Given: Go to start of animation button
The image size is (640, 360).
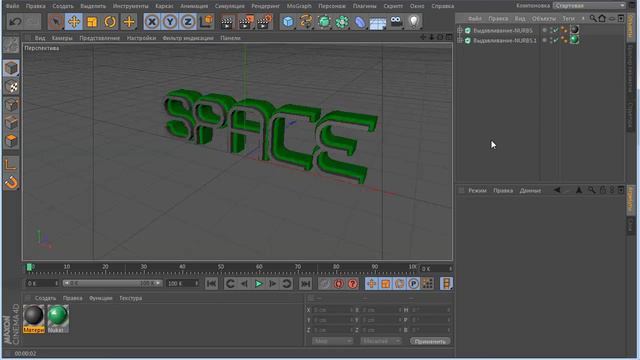Looking at the screenshot, I should click(211, 284).
